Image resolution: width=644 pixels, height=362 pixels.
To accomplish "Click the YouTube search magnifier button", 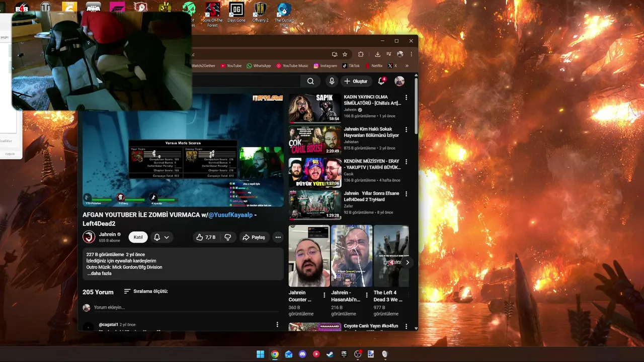I will (x=310, y=81).
